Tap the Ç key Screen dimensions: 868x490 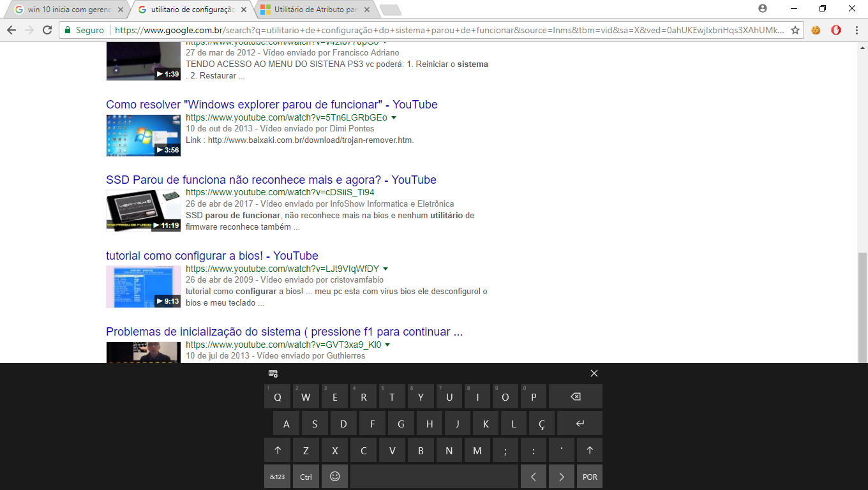coord(542,423)
